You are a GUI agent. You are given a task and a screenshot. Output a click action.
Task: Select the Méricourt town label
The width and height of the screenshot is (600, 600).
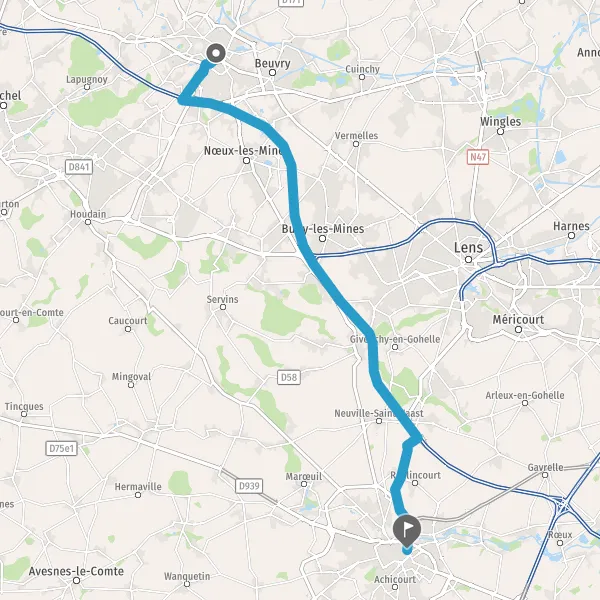point(518,320)
